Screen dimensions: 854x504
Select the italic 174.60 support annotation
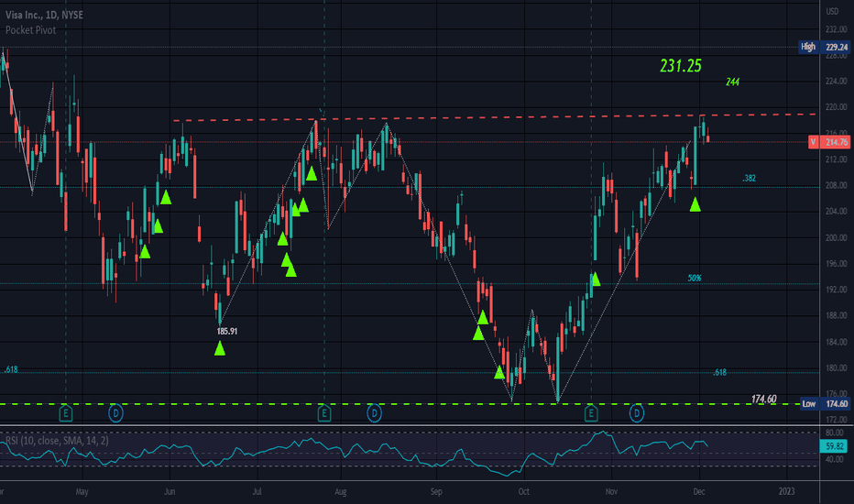point(763,399)
